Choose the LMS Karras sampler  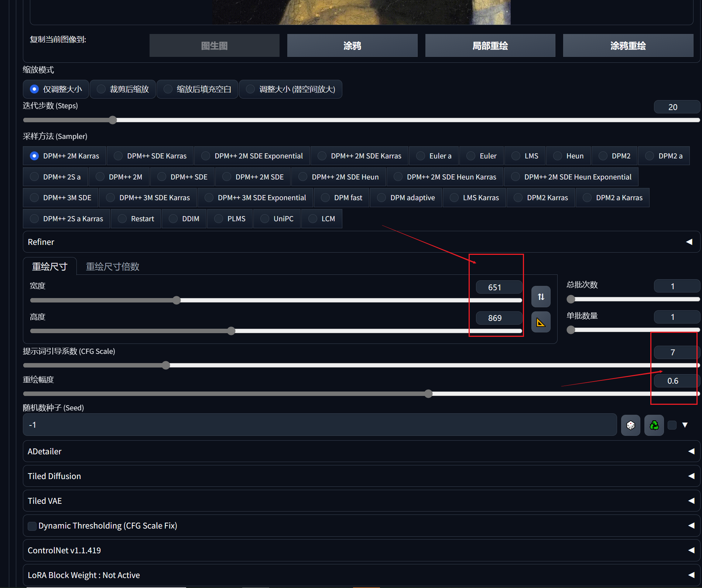tap(474, 198)
